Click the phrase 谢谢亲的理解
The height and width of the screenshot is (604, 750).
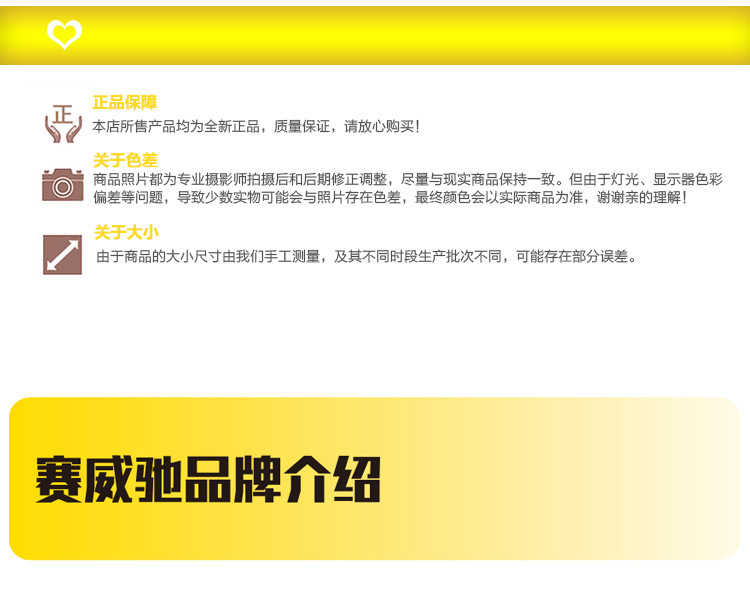641,197
